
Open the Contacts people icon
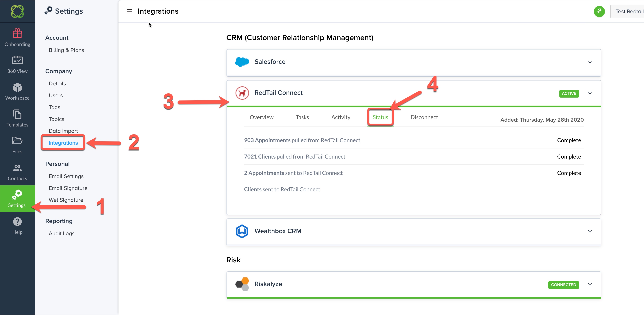(x=17, y=168)
